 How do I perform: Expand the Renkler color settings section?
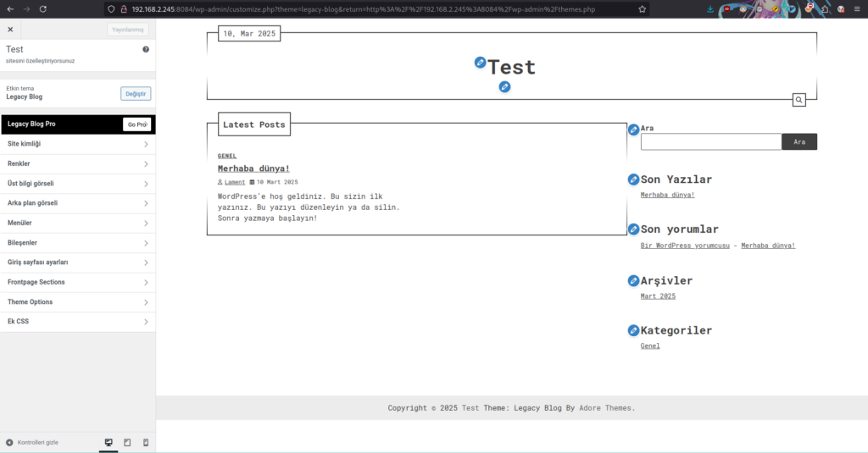tap(78, 163)
